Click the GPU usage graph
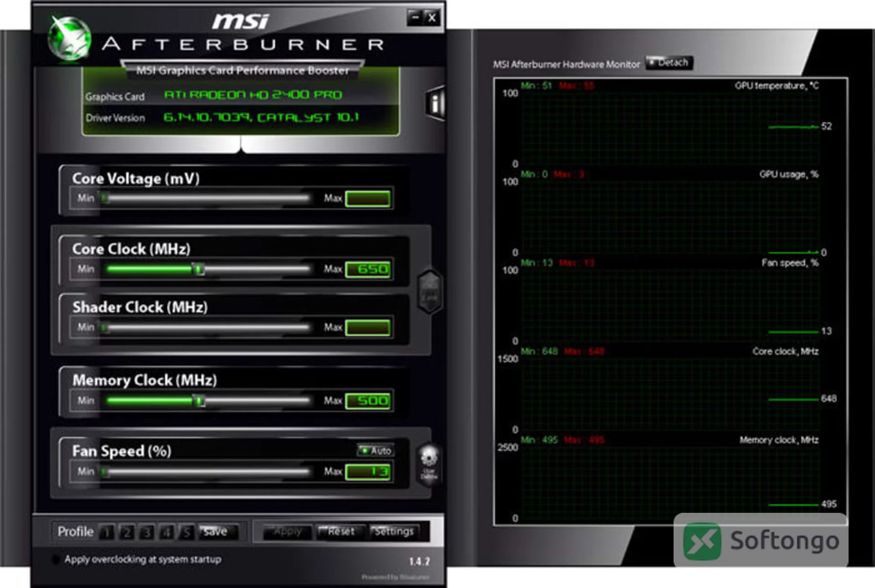Screen dimensions: 875x588 pyautogui.click(x=670, y=216)
